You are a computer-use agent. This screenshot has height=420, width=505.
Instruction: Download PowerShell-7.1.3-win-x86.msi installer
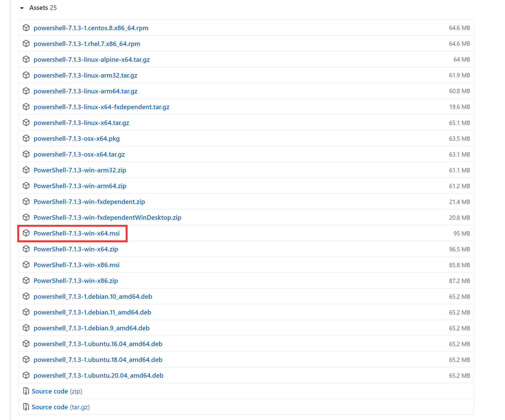[76, 265]
